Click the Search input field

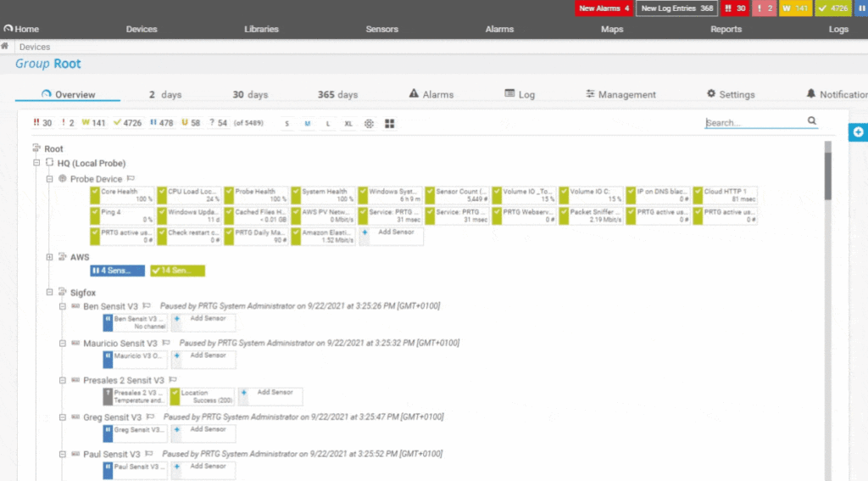point(755,122)
